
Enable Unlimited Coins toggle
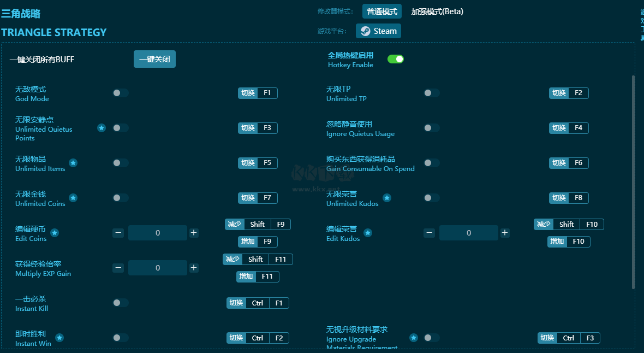121,198
